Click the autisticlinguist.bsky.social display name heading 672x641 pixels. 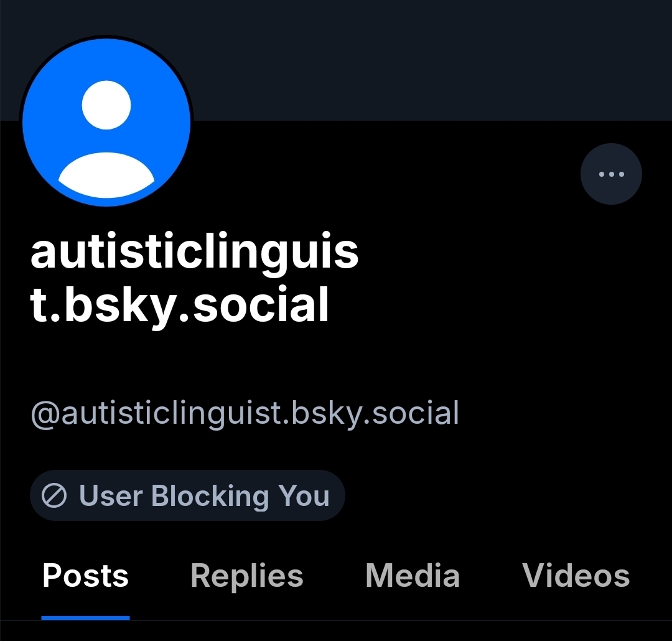tap(194, 278)
